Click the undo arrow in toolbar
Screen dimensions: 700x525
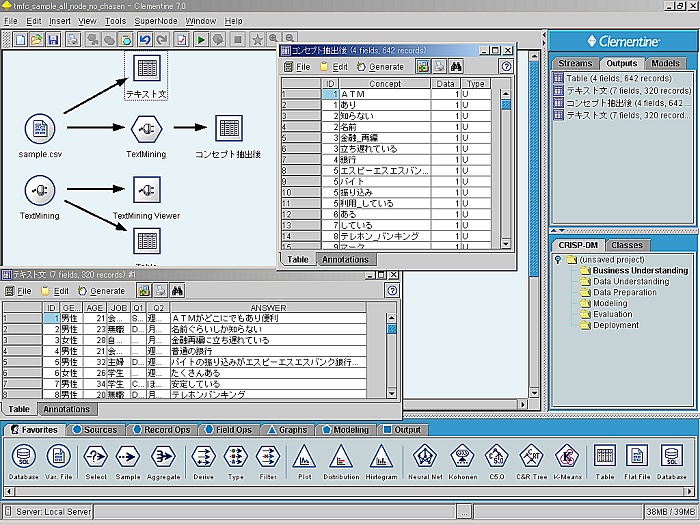(x=146, y=40)
